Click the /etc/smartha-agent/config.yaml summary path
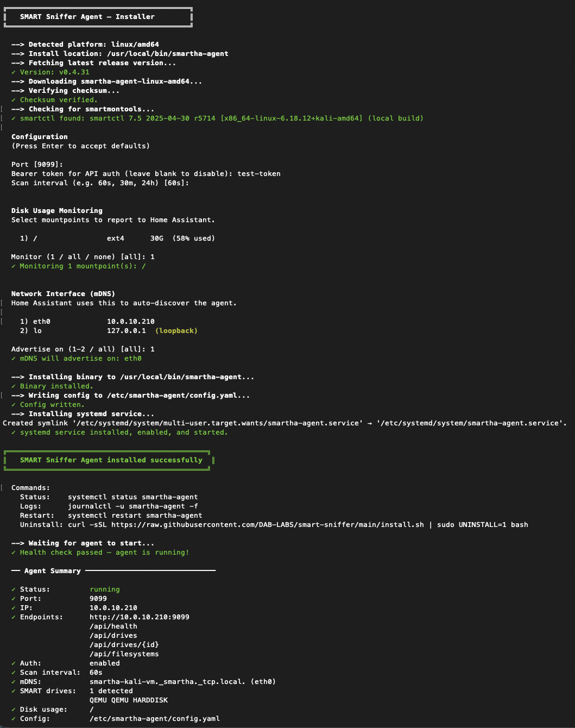Image resolution: width=575 pixels, height=728 pixels. point(155,719)
